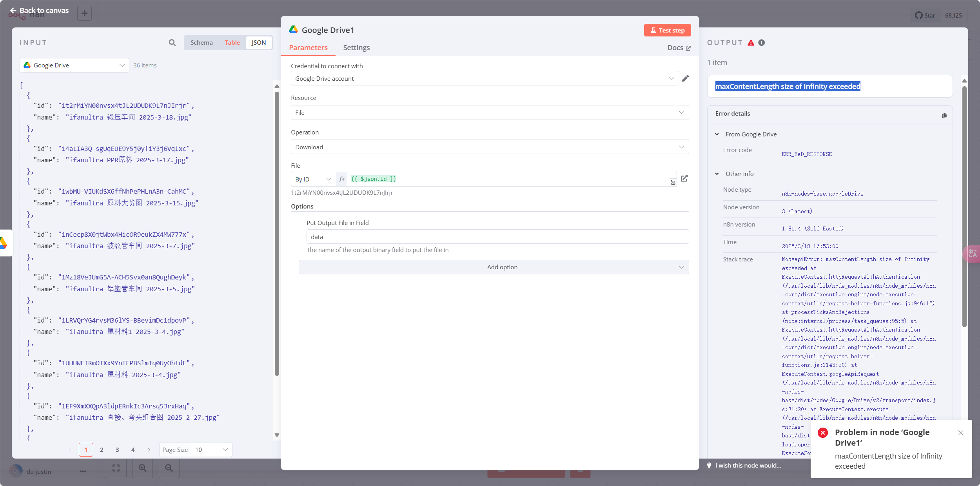Open the Operation Download dropdown

tap(489, 147)
